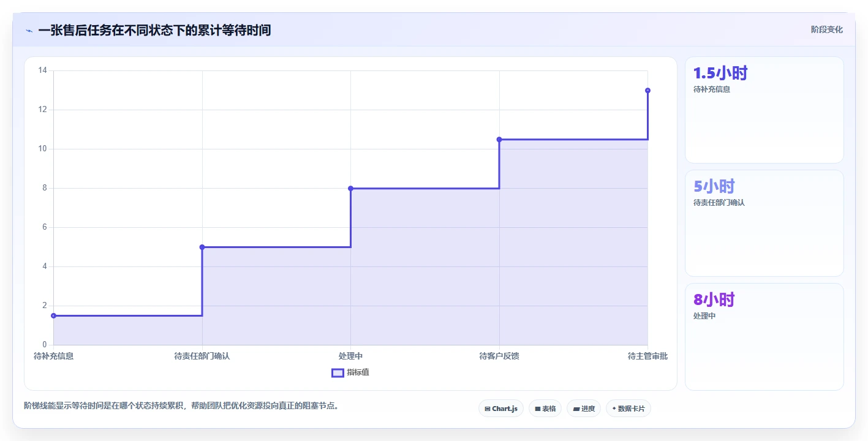This screenshot has height=441, width=868.
Task: Toggle the 指标值 legend entry
Action: click(x=350, y=372)
